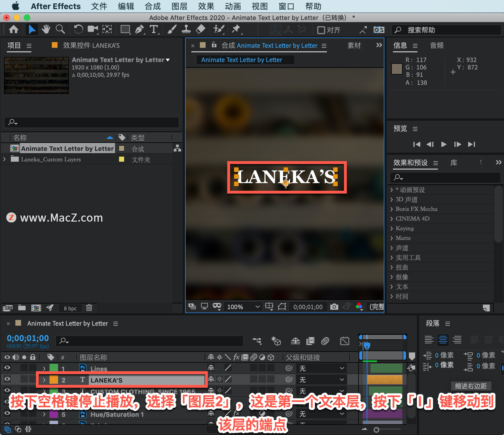Toggle motion blur enable icon in timeline

(x=325, y=341)
